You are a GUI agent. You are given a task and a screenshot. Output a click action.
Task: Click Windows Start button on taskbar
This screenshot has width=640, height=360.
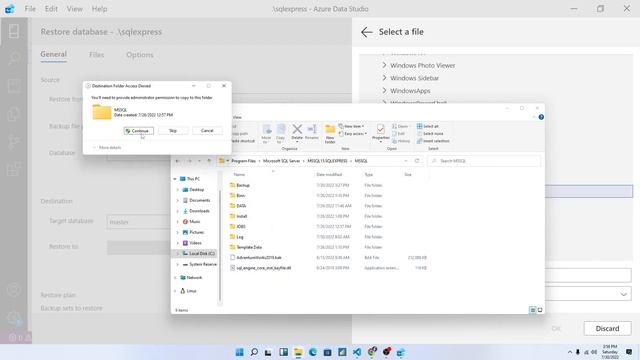click(x=240, y=352)
